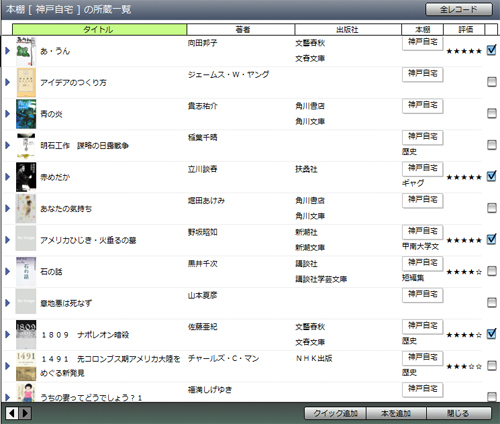Check the checkbox for アイデアのつくり方
This screenshot has height=424, width=500.
point(492,82)
